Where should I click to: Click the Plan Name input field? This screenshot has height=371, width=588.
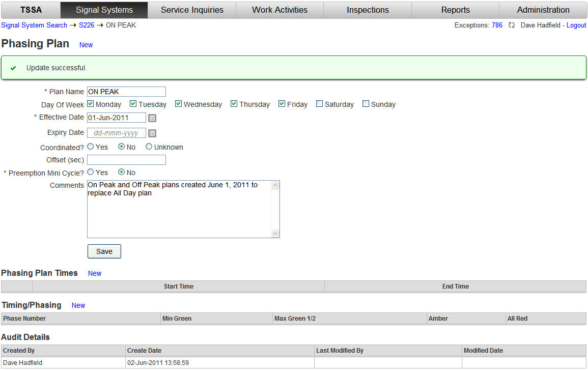click(x=126, y=92)
